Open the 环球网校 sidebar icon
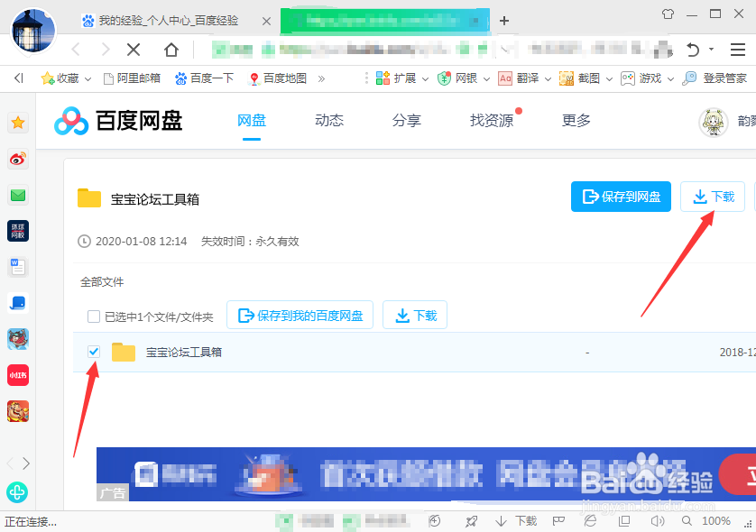The height and width of the screenshot is (532, 756). tap(18, 231)
